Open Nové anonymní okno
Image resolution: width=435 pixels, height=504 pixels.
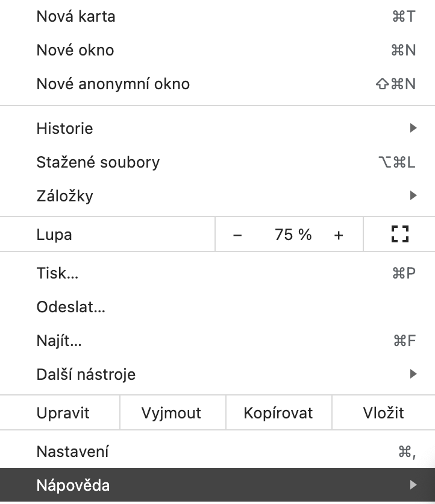[x=113, y=84]
